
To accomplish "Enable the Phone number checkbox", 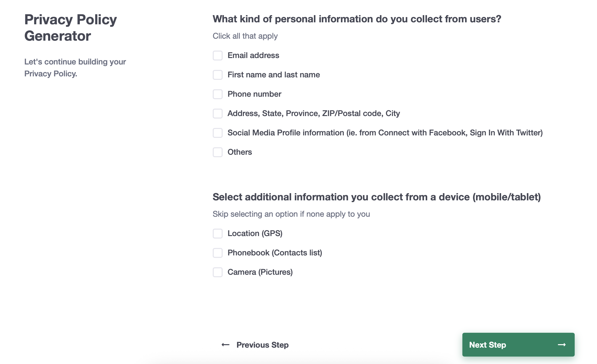I will [218, 94].
